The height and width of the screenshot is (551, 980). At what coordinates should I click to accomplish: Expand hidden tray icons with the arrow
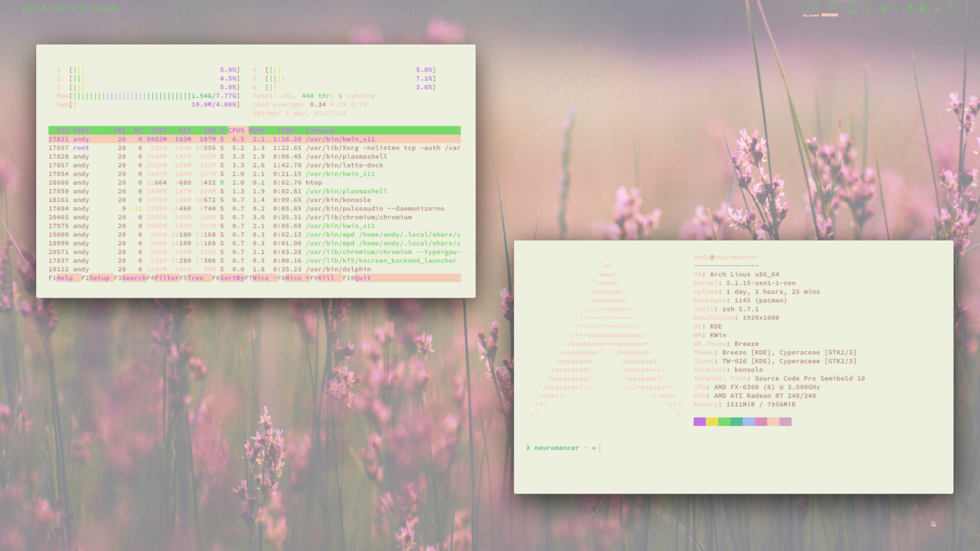tap(937, 9)
